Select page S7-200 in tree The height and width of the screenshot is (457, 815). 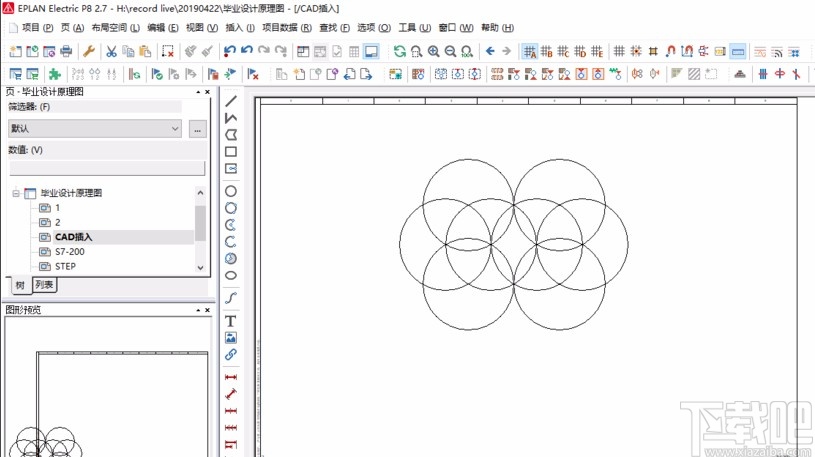tap(69, 252)
